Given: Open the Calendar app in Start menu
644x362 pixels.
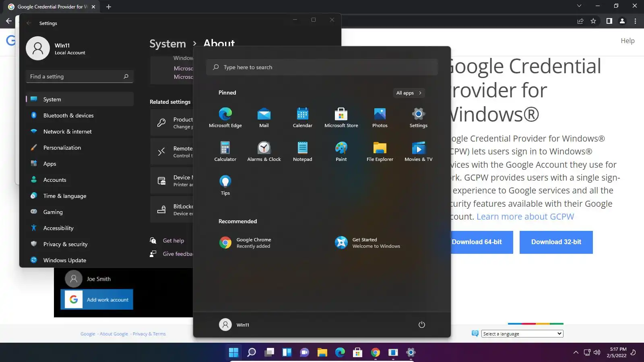Looking at the screenshot, I should pyautogui.click(x=303, y=117).
